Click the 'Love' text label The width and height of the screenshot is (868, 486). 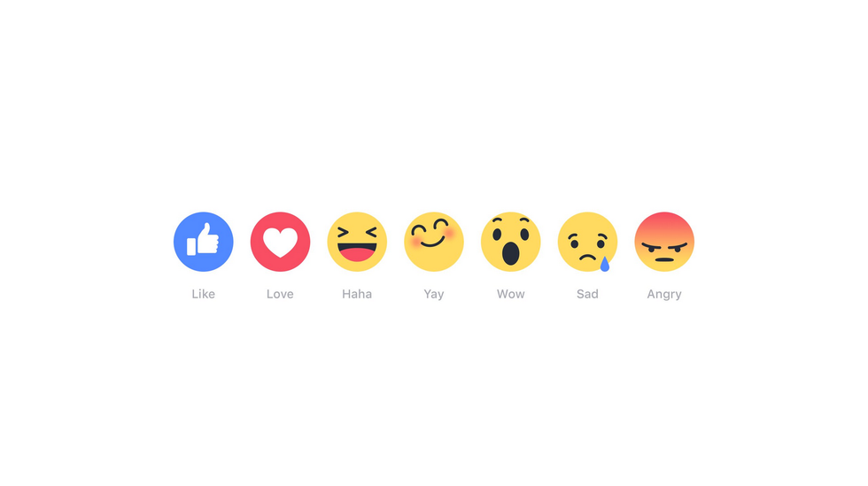point(280,294)
